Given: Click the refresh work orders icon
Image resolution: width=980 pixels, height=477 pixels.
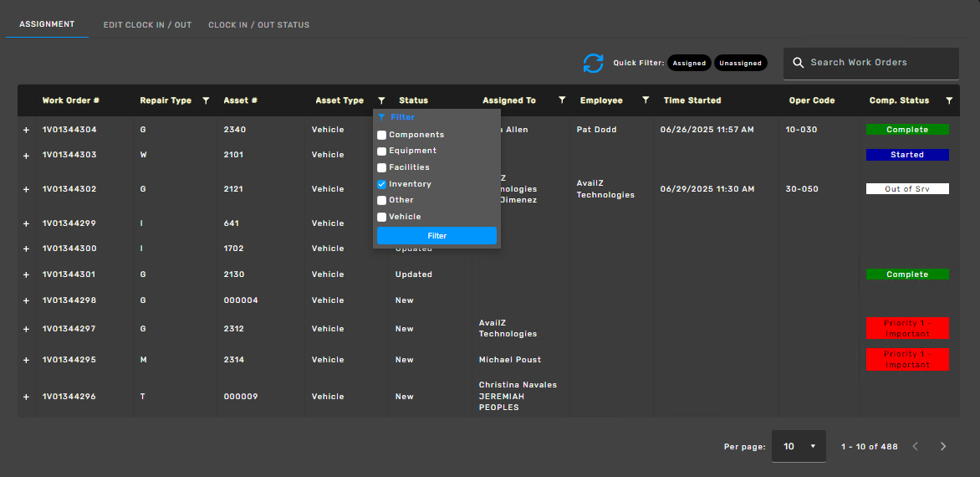Looking at the screenshot, I should click(x=593, y=63).
